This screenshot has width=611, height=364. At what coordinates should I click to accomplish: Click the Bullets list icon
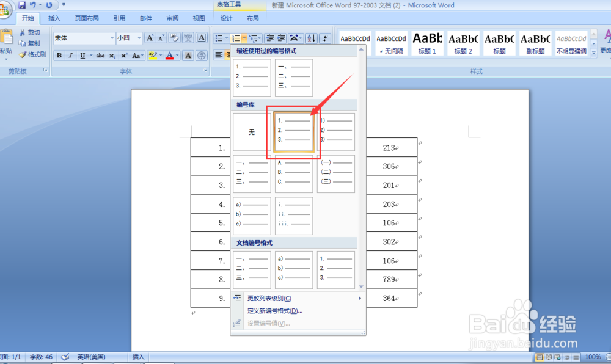click(x=219, y=38)
